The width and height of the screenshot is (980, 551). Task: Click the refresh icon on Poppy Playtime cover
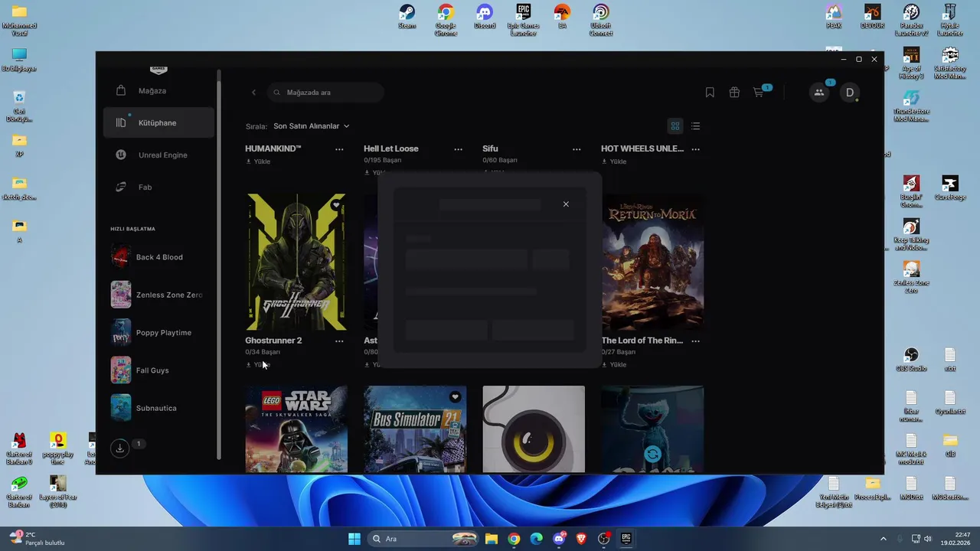point(652,454)
